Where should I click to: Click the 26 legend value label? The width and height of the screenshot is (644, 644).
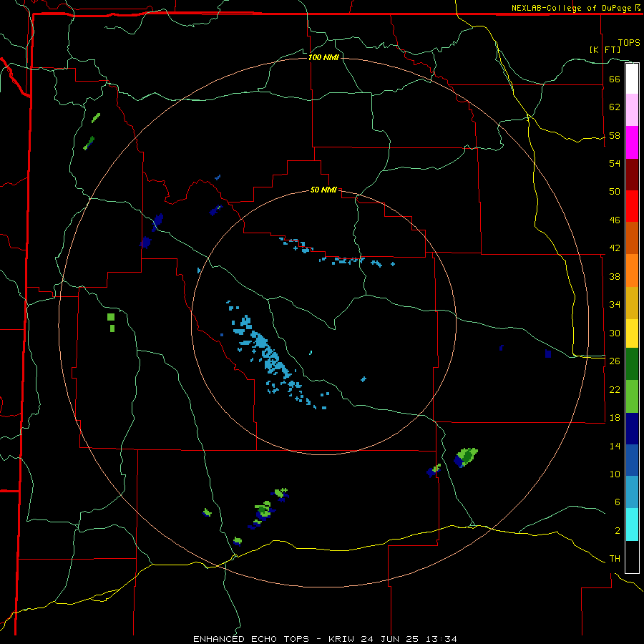[x=615, y=361]
